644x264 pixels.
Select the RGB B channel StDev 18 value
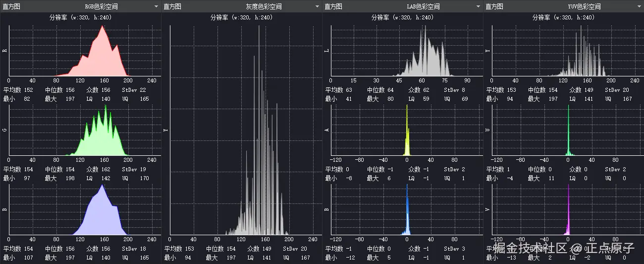click(143, 249)
